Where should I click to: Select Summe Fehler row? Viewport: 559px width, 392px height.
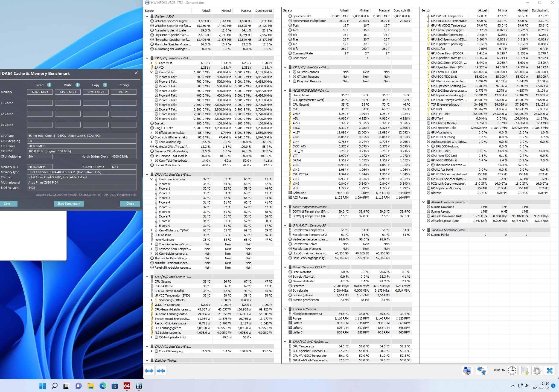coord(485,235)
